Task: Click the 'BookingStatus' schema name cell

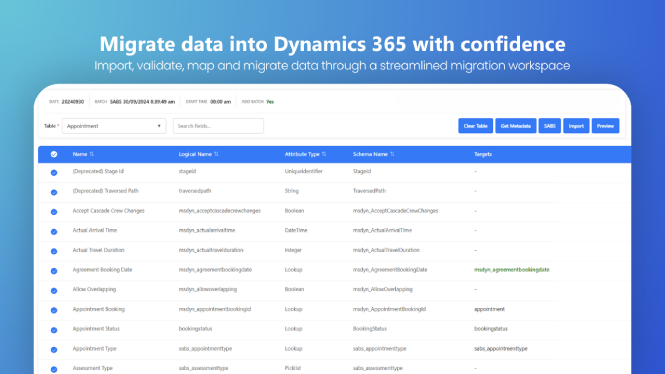Action: tap(370, 329)
